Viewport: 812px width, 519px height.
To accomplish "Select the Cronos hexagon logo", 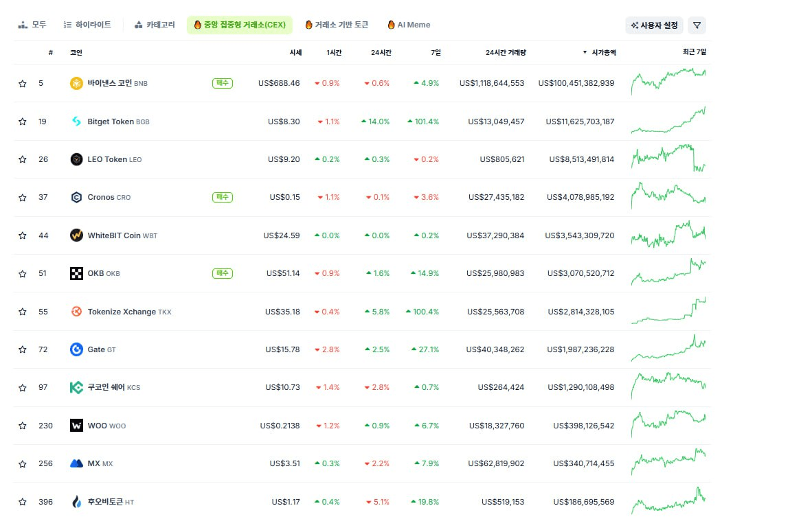I will coord(76,197).
